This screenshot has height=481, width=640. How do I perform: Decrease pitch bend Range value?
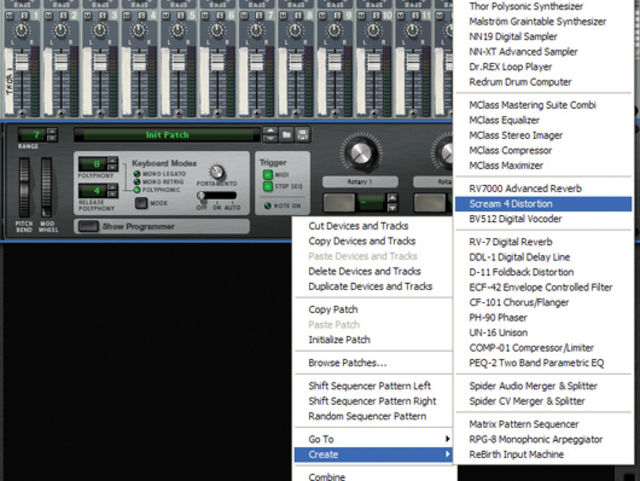pyautogui.click(x=52, y=138)
